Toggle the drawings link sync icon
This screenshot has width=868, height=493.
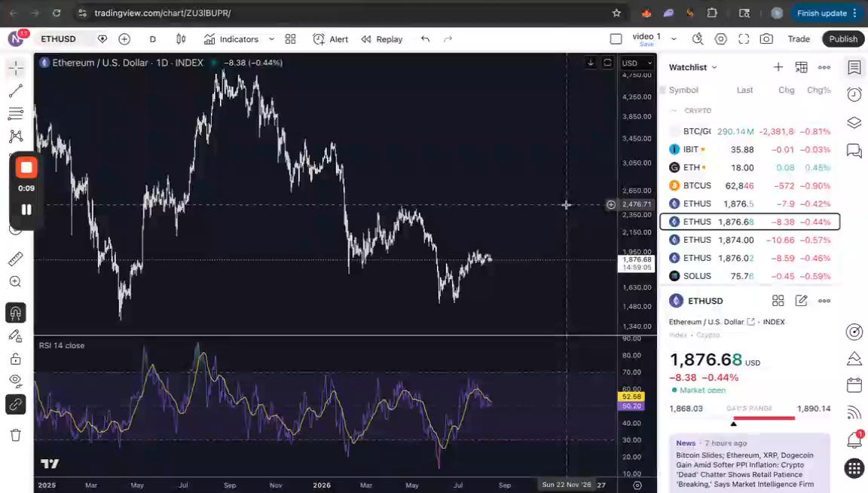point(16,404)
